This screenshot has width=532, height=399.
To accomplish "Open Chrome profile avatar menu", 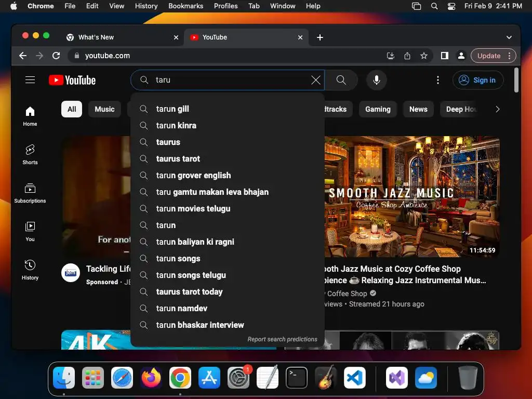I will 461,56.
